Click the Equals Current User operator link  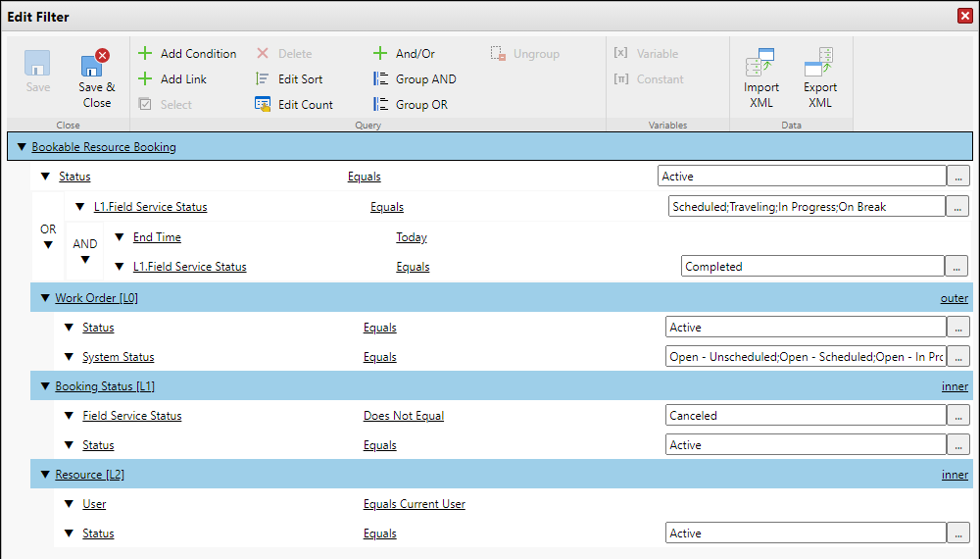point(414,504)
